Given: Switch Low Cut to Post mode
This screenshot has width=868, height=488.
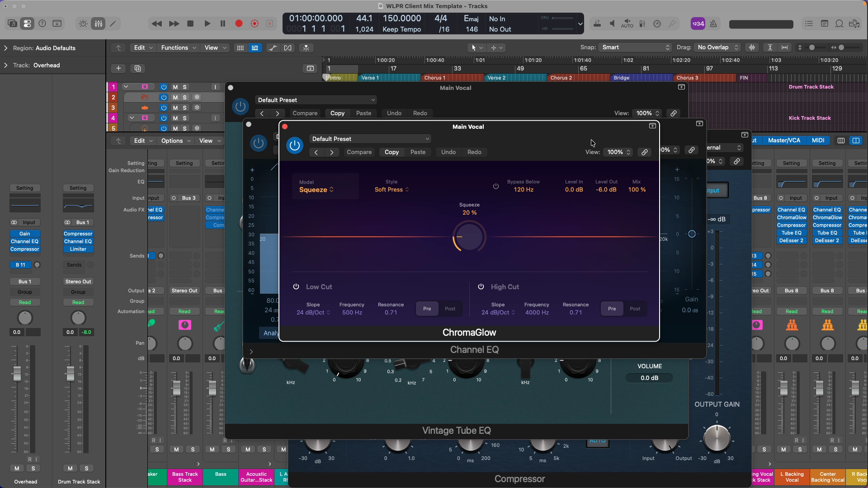Looking at the screenshot, I should pos(450,309).
